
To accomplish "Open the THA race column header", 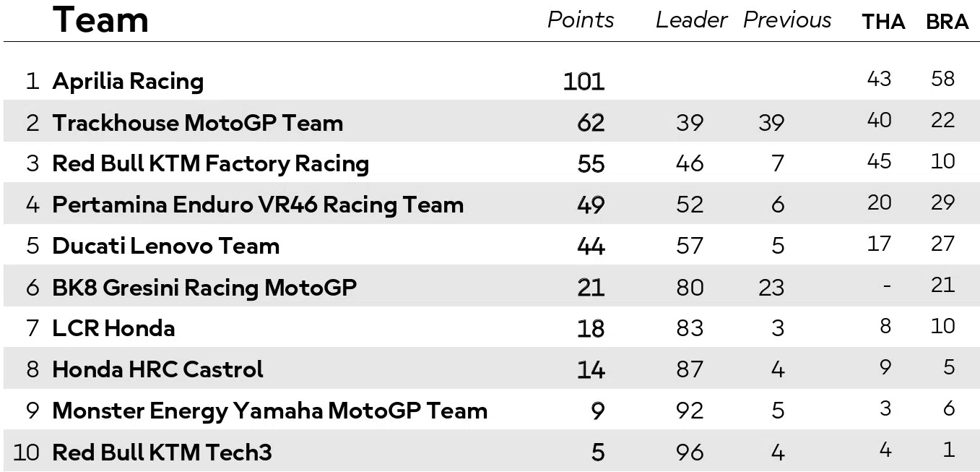I will click(x=883, y=22).
